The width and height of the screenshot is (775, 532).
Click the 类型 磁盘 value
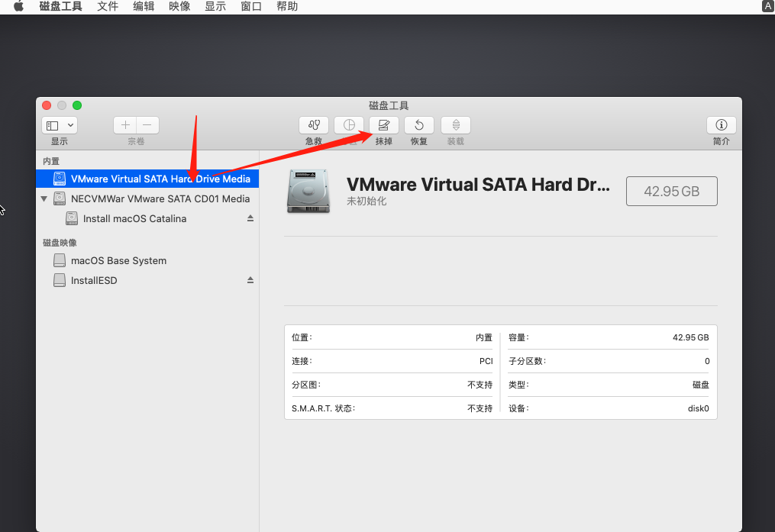point(701,385)
